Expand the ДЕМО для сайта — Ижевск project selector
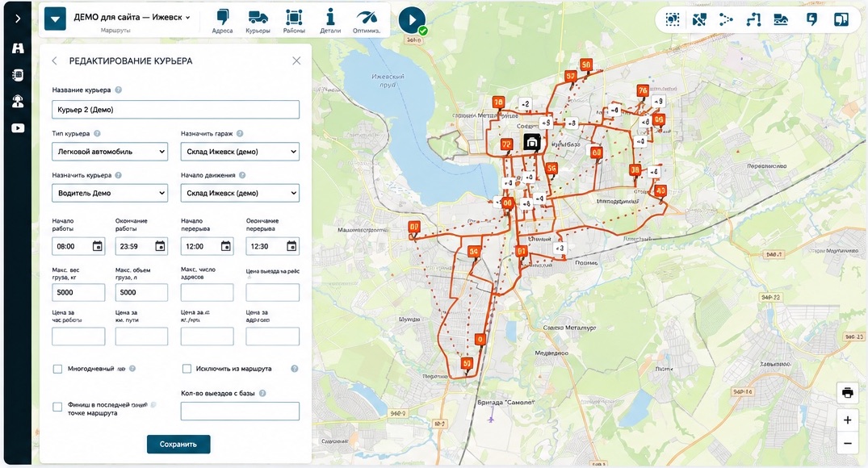The height and width of the screenshot is (468, 868). pos(132,17)
